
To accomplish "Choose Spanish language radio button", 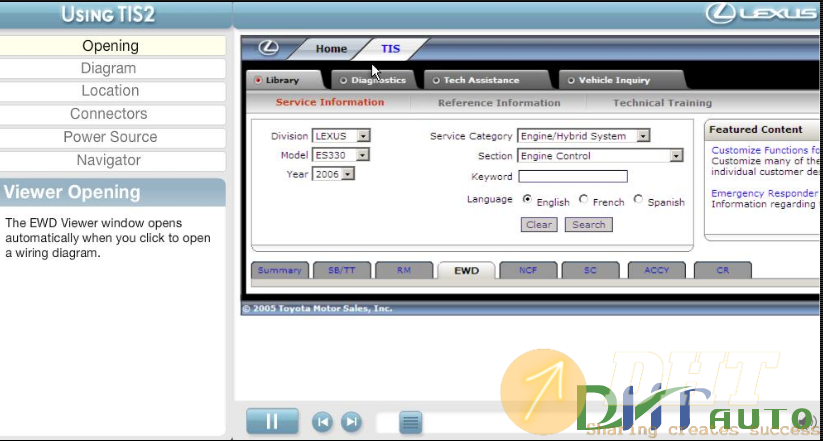I will click(x=638, y=199).
